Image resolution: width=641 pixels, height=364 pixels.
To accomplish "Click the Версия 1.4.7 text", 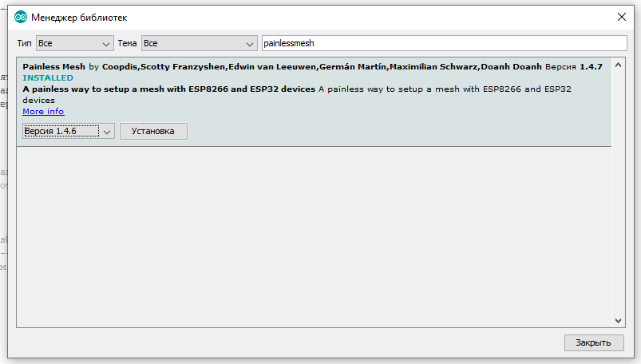I will (574, 67).
